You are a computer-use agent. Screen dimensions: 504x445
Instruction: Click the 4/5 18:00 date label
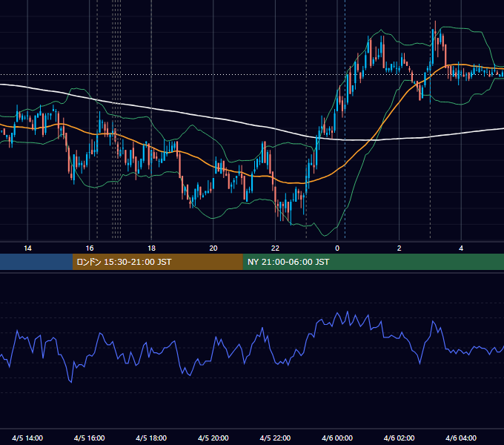click(x=151, y=438)
